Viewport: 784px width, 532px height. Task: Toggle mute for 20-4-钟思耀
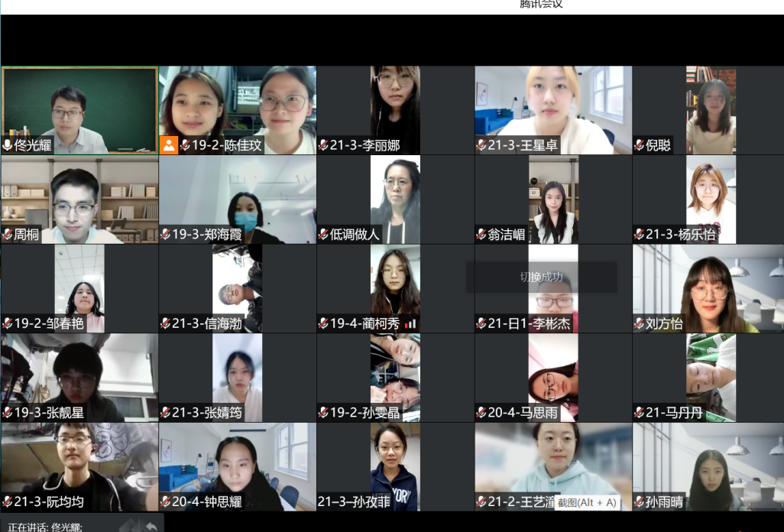(166, 502)
